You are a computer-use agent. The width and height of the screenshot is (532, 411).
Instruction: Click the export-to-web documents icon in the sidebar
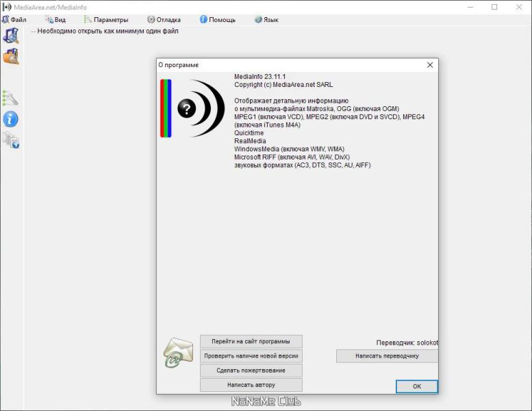tap(11, 140)
